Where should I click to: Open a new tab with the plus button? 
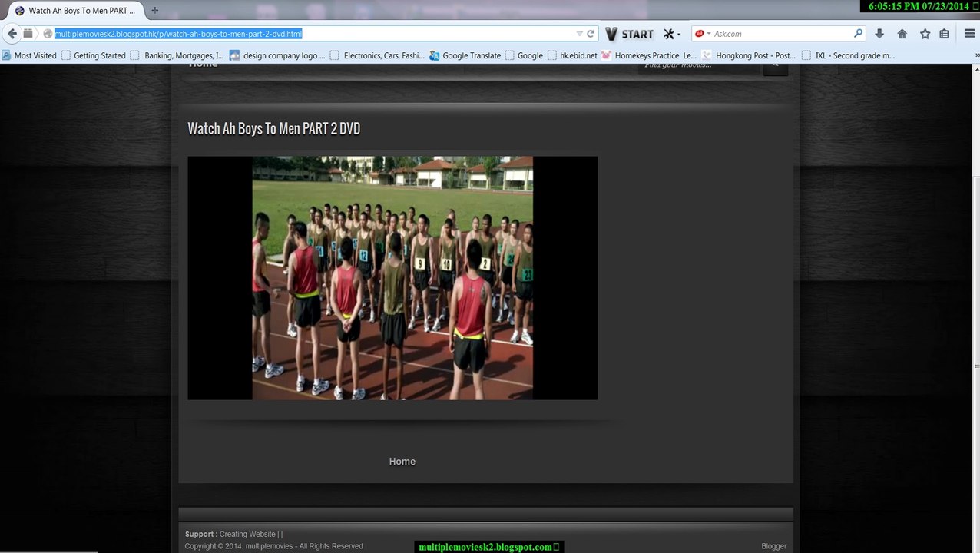(x=154, y=11)
